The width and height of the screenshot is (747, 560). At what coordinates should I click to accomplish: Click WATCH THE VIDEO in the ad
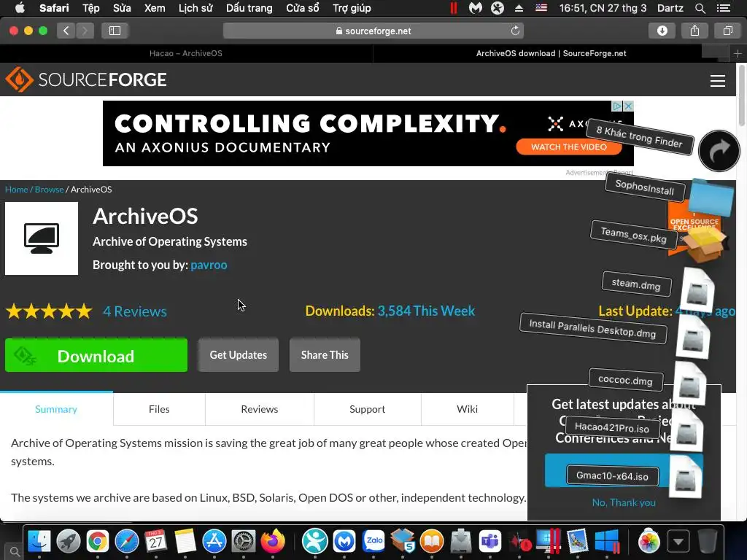(x=569, y=147)
